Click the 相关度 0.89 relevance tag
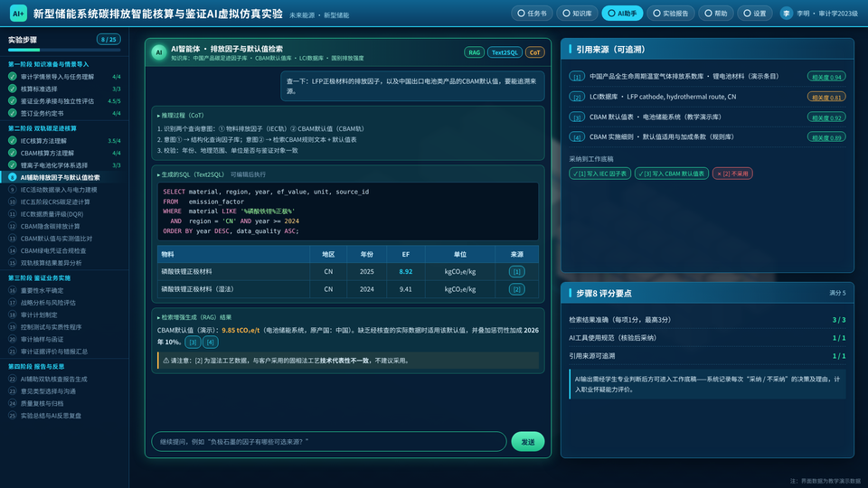Viewport: 868px width, 488px height. (826, 137)
